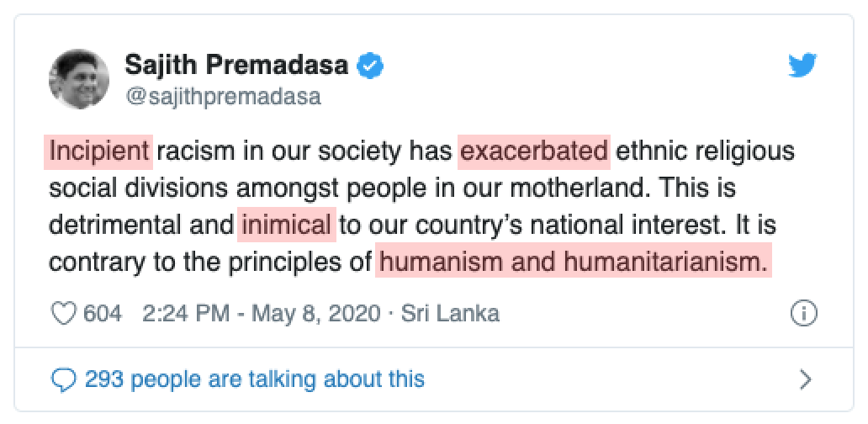Open "293 people are talking about this"
This screenshot has width=868, height=424.
click(x=255, y=379)
